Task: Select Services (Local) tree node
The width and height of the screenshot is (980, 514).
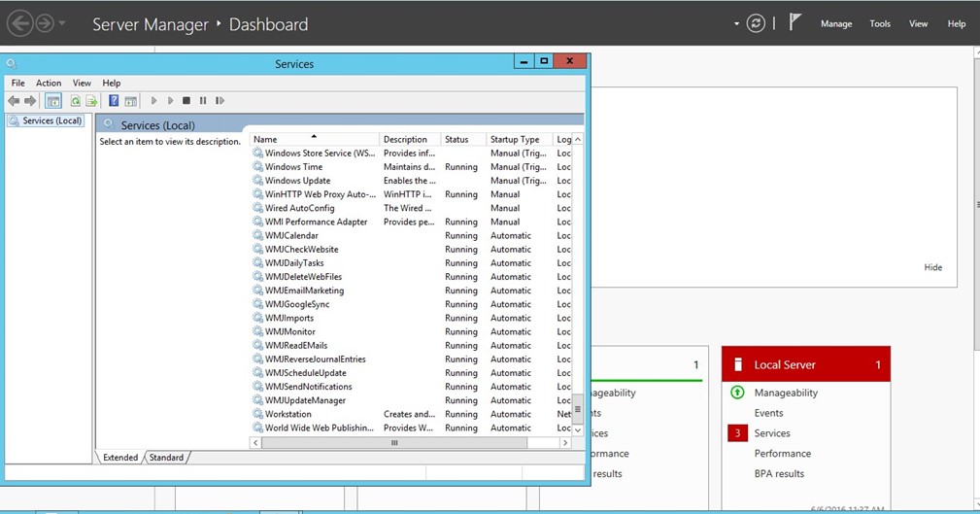Action: tap(51, 120)
